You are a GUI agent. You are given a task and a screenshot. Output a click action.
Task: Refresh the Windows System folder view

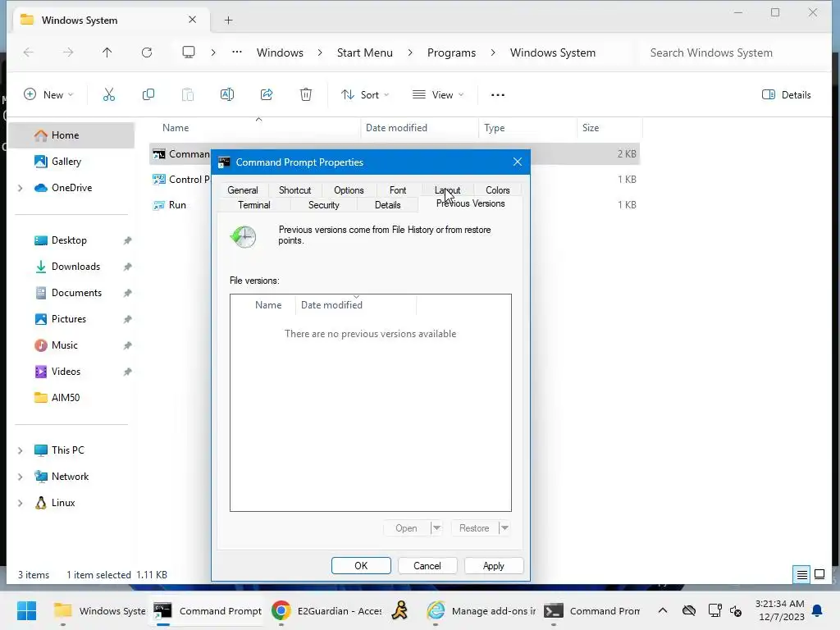click(147, 52)
